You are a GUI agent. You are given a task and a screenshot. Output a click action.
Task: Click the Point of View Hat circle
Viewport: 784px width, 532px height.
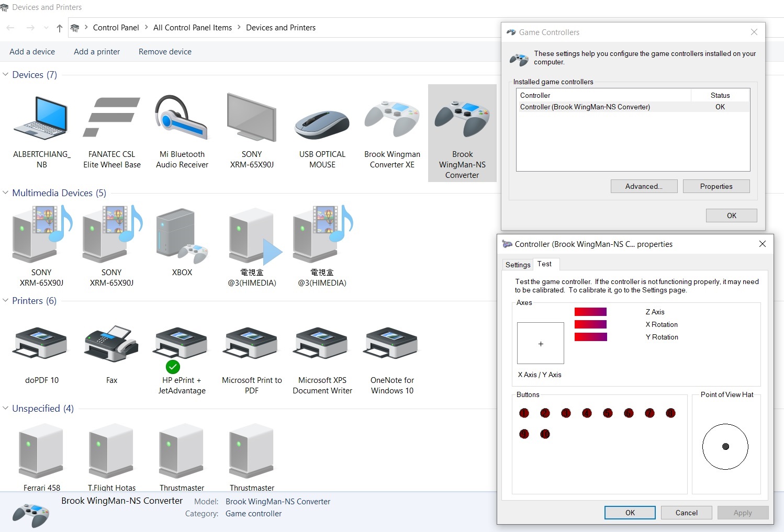(x=725, y=447)
